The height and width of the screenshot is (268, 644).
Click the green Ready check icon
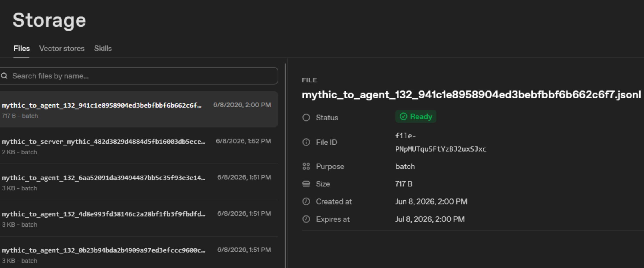point(403,116)
